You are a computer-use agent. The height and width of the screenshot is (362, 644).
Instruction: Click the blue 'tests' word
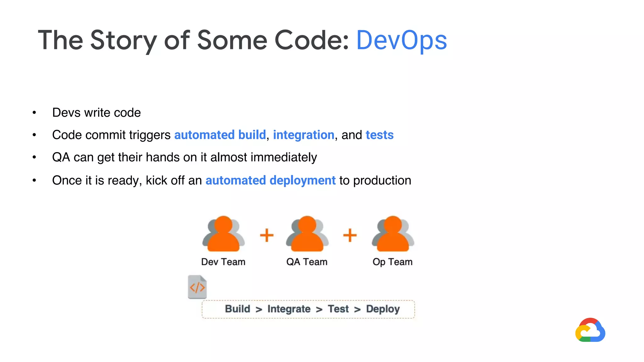(380, 135)
